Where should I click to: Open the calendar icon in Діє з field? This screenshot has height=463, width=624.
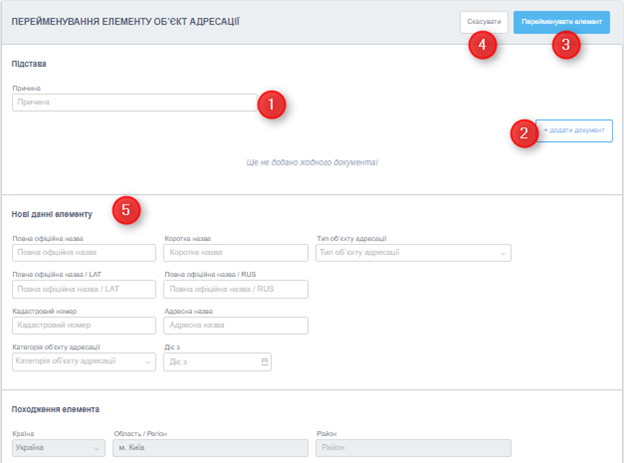pyautogui.click(x=264, y=361)
